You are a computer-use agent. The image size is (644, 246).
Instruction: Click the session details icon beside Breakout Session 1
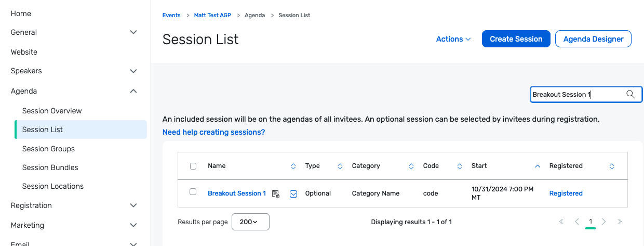(276, 193)
